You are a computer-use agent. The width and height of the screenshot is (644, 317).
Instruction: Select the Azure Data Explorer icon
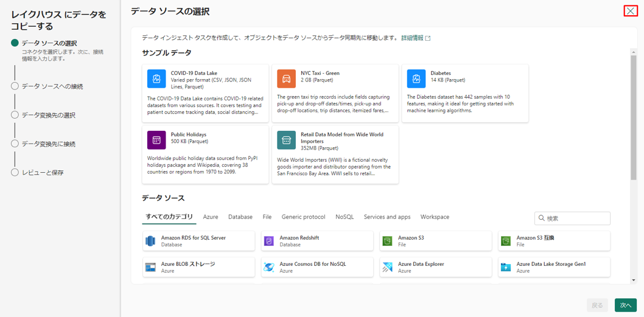(387, 267)
